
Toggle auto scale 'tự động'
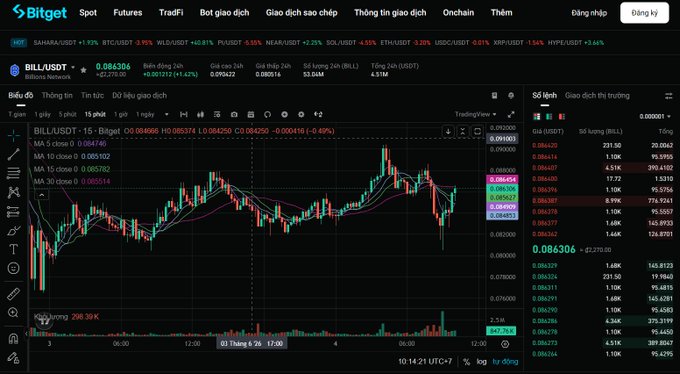tap(505, 361)
